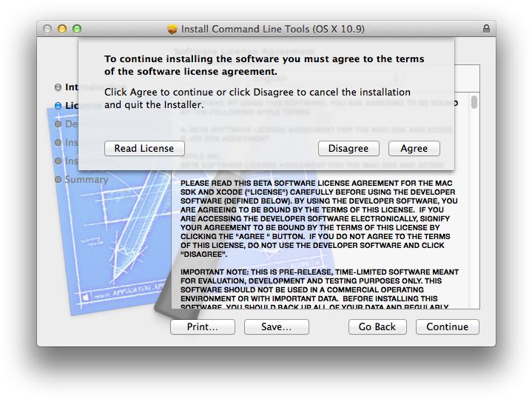The width and height of the screenshot is (532, 399).
Task: Click the gray close window button
Action: click(x=47, y=29)
